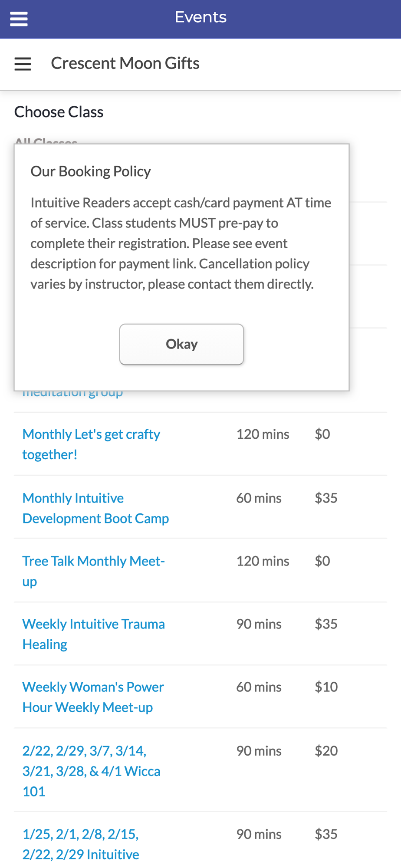Click the Events header title
Viewport: 401px width, 868px height.
click(x=200, y=17)
